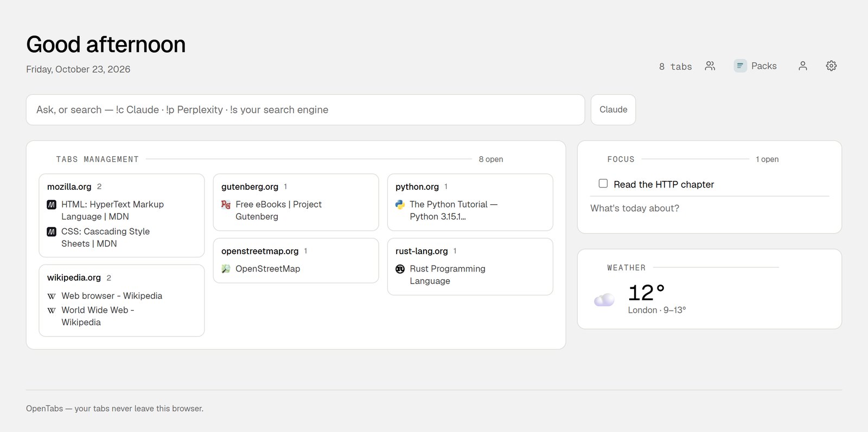
Task: Click the 8 tabs counter
Action: 675,67
